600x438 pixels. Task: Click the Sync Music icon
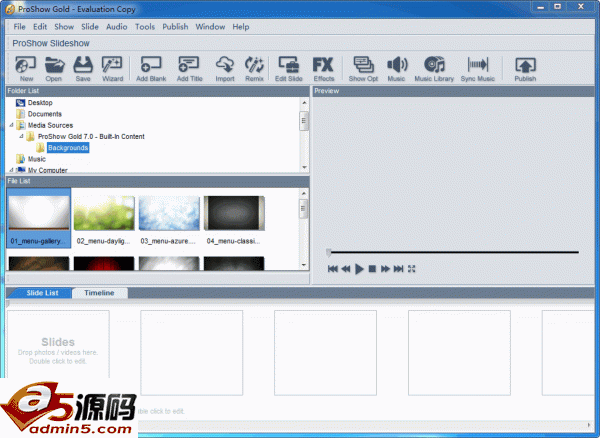pos(478,69)
